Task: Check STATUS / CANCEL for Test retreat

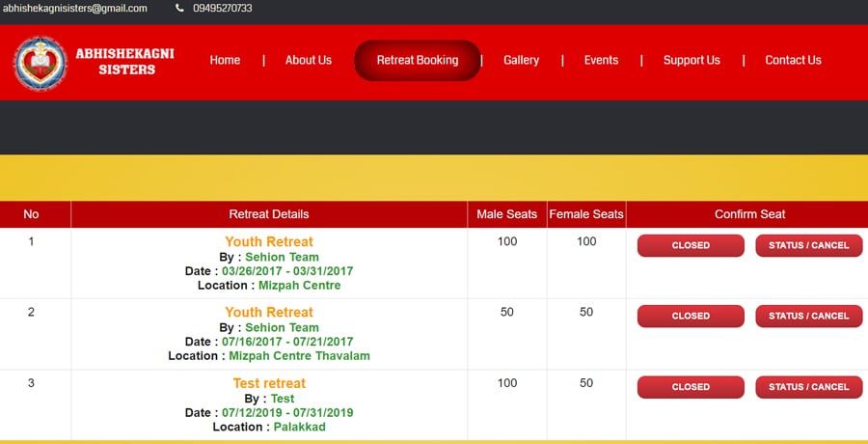Action: (x=808, y=387)
